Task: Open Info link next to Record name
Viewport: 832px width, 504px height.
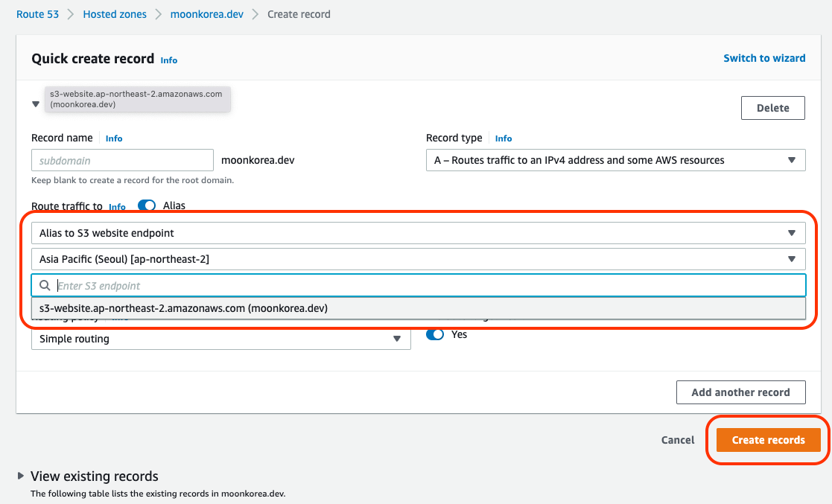Action: (x=114, y=138)
